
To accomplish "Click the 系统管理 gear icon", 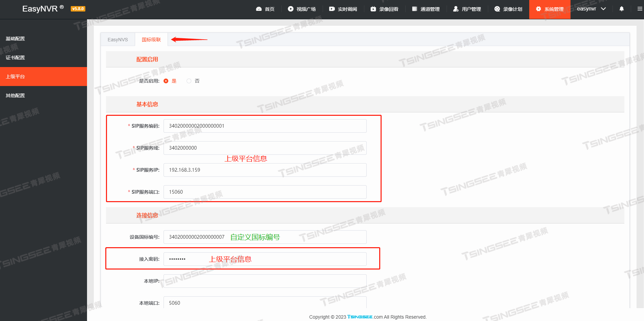I will (538, 9).
